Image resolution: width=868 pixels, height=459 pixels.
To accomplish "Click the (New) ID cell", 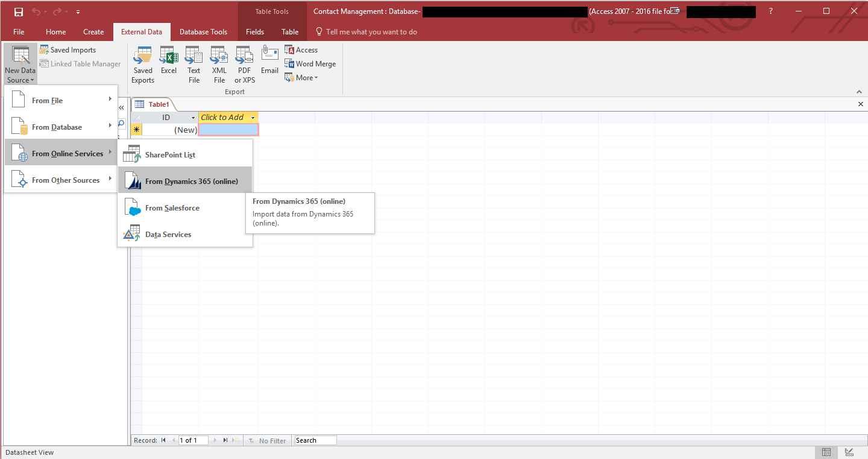I will click(171, 130).
